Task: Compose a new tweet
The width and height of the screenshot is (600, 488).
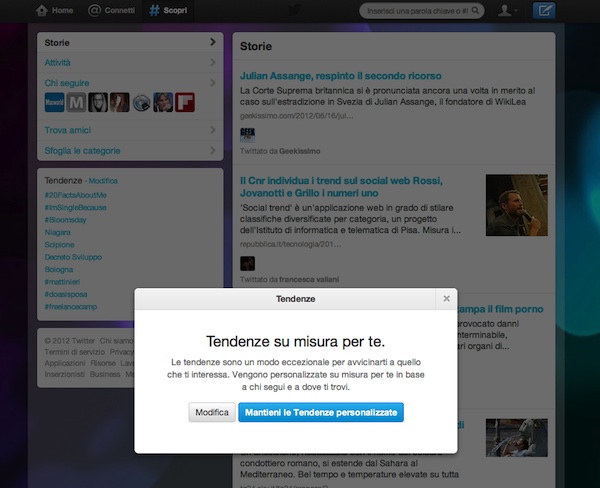Action: click(544, 10)
